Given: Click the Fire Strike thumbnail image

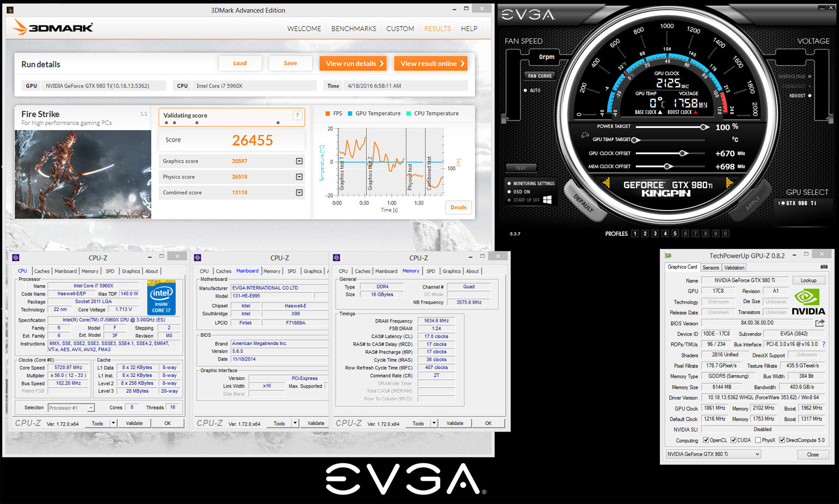Looking at the screenshot, I should click(x=83, y=174).
